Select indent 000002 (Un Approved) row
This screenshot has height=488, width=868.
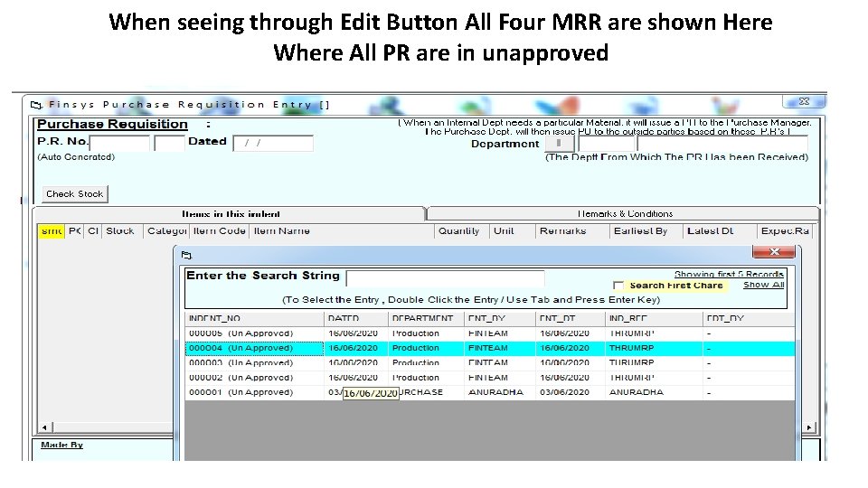(x=490, y=378)
